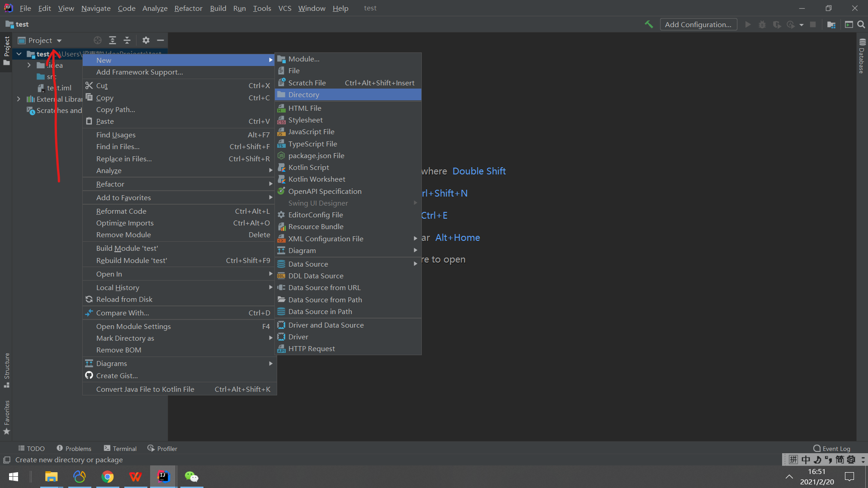Select Directory in the New submenu
Viewport: 868px width, 488px height.
coord(303,94)
